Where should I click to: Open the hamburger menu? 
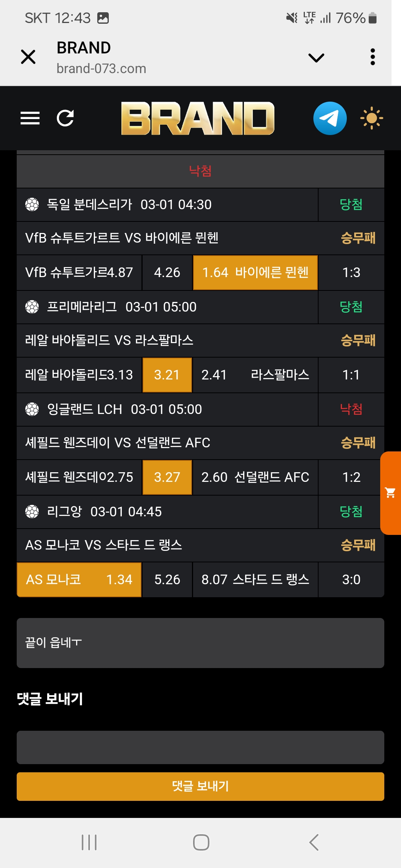point(30,118)
